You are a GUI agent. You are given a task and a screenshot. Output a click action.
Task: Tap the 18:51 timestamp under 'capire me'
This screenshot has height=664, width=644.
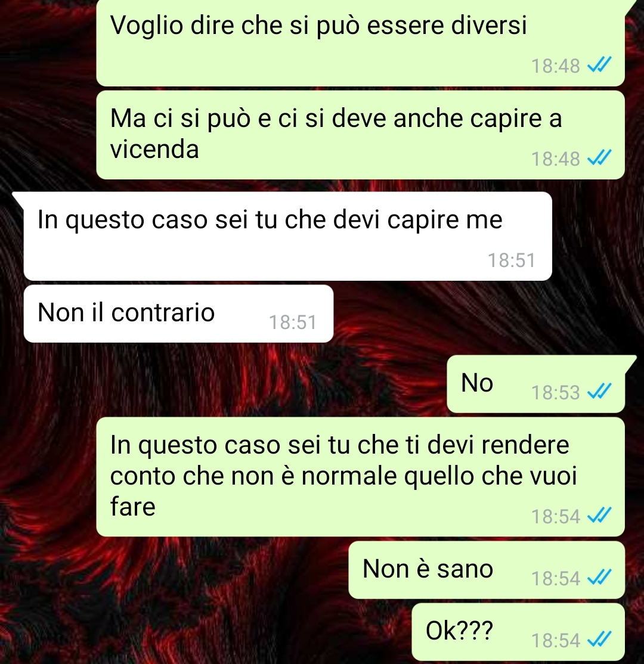pyautogui.click(x=512, y=260)
